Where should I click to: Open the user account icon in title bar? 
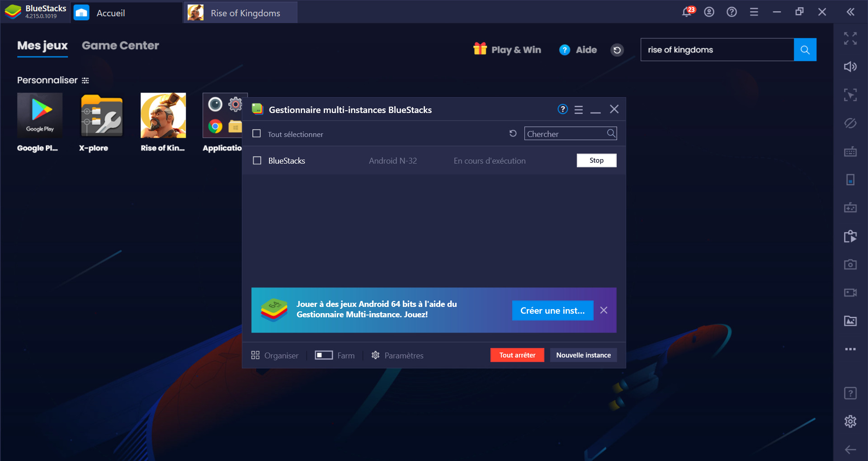point(709,12)
